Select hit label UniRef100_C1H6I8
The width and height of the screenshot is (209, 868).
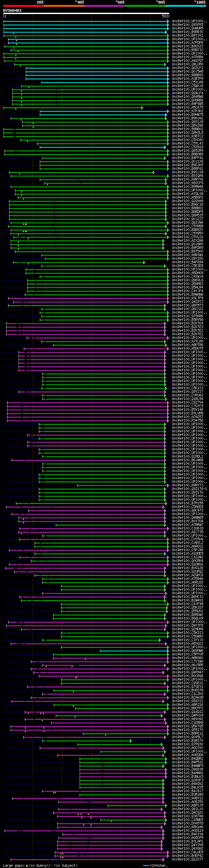point(187,528)
